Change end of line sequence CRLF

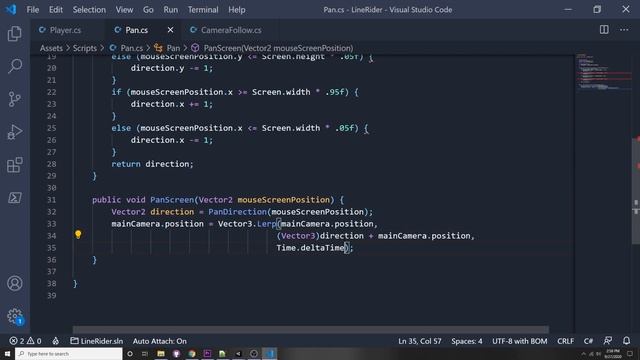point(565,341)
